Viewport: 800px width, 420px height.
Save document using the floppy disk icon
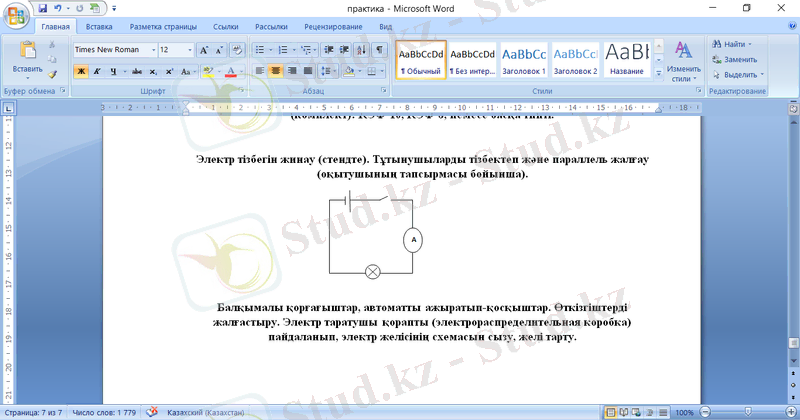point(43,8)
